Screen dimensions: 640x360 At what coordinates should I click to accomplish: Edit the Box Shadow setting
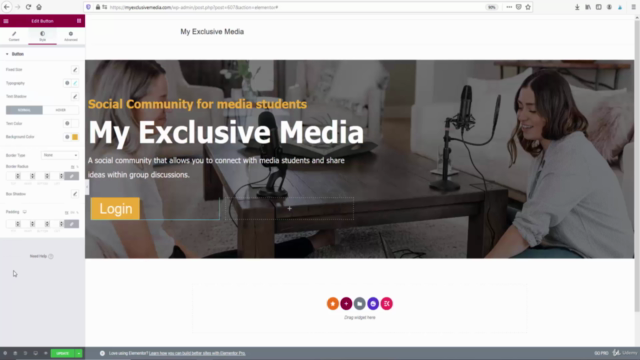tap(75, 194)
